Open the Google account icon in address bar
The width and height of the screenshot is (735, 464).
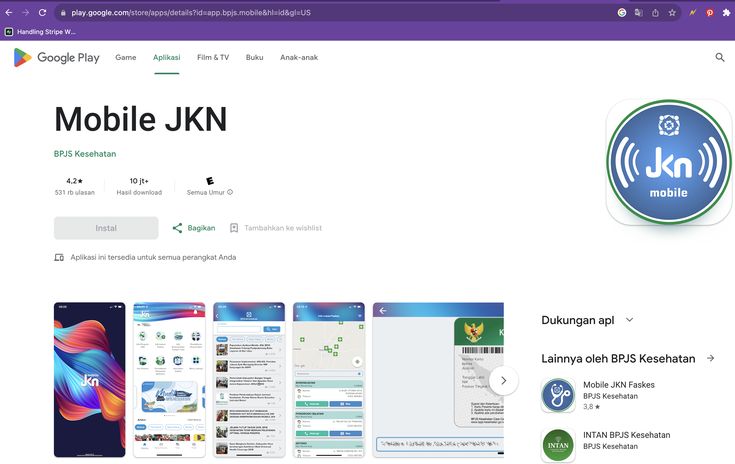(622, 13)
